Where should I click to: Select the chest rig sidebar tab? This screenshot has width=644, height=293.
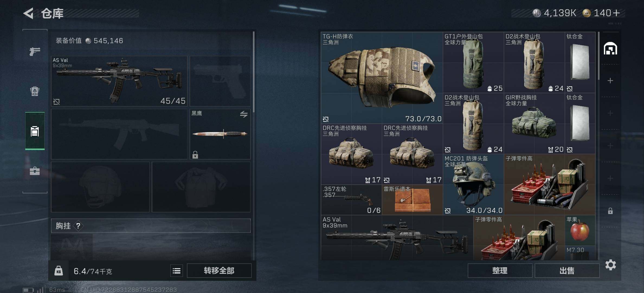click(x=35, y=131)
